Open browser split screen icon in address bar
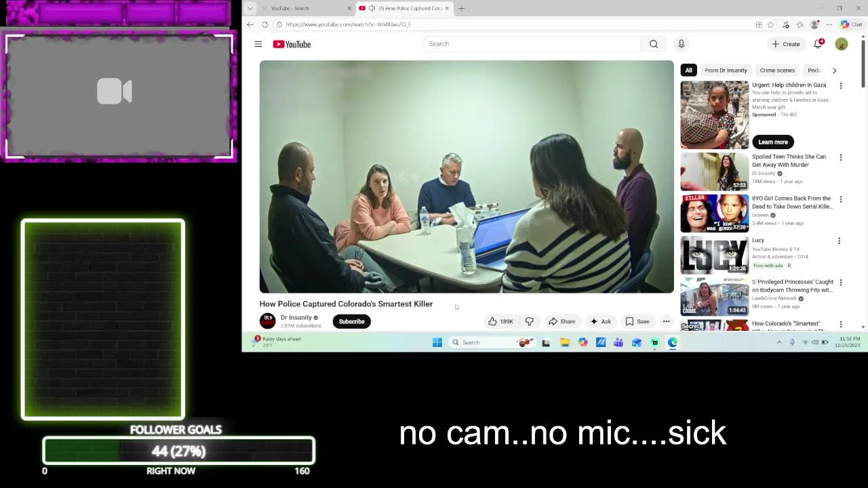Screen dimensions: 868x488 pyautogui.click(x=759, y=24)
